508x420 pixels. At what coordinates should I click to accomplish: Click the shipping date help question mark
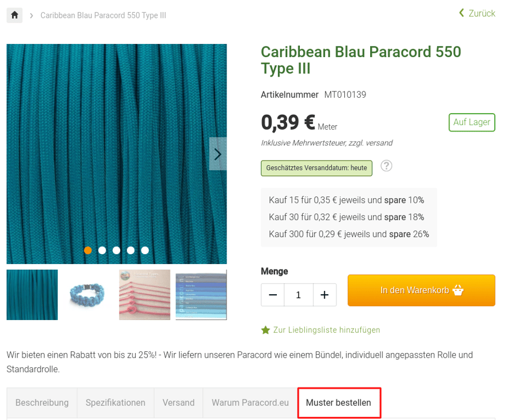click(x=386, y=166)
